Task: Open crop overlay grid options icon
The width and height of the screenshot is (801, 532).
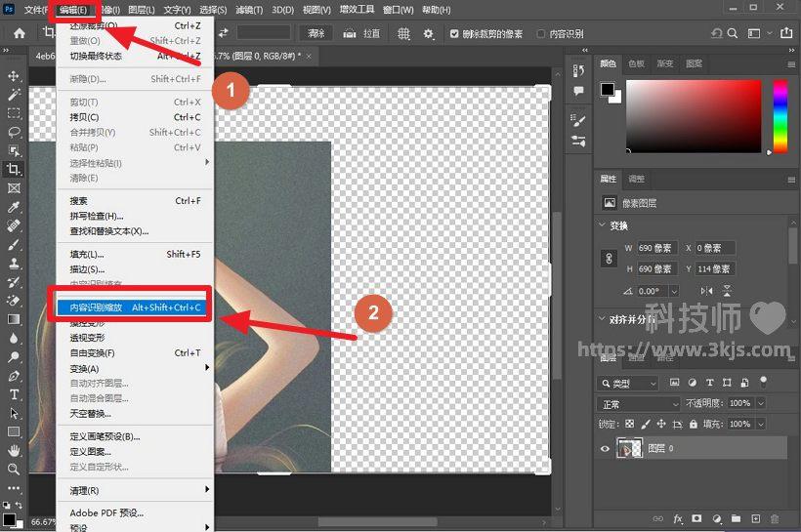Action: click(x=403, y=34)
